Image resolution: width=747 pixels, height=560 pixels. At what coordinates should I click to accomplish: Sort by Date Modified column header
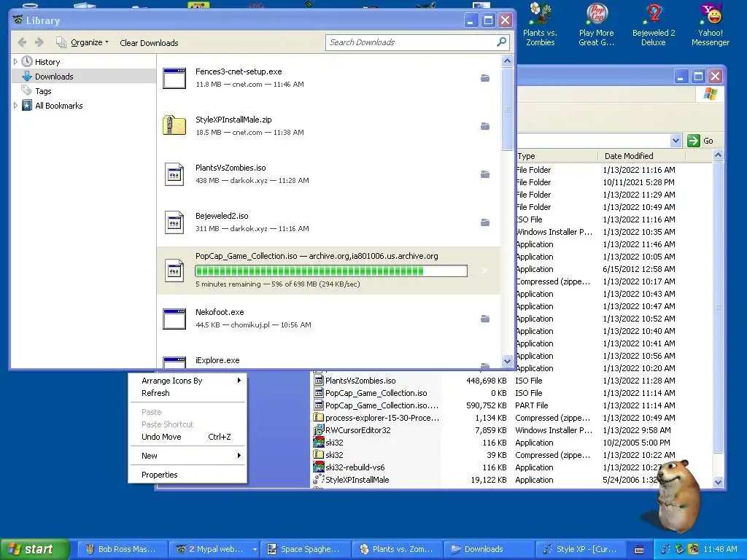(x=640, y=156)
